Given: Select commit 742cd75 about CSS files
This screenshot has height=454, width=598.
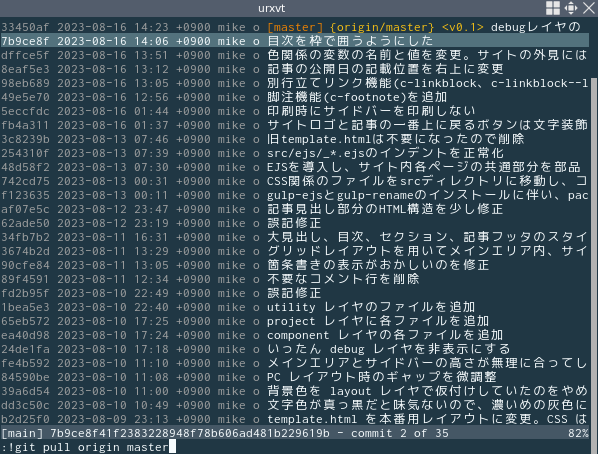Looking at the screenshot, I should [294, 181].
